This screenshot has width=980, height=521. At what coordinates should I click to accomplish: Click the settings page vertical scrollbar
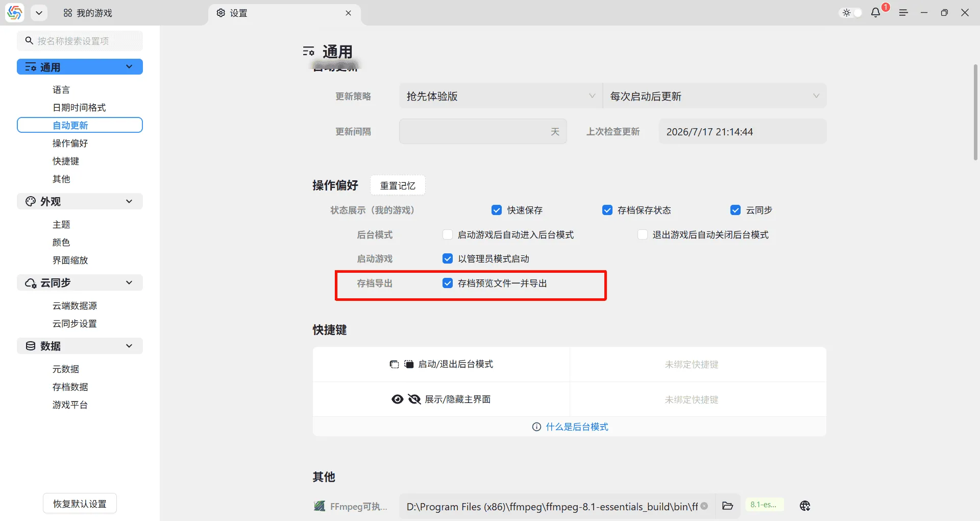pyautogui.click(x=975, y=112)
